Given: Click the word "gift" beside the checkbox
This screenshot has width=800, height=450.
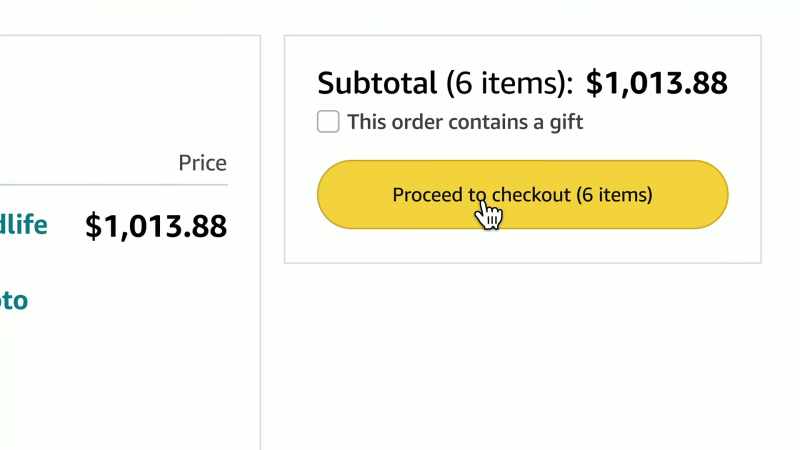Looking at the screenshot, I should tap(566, 123).
